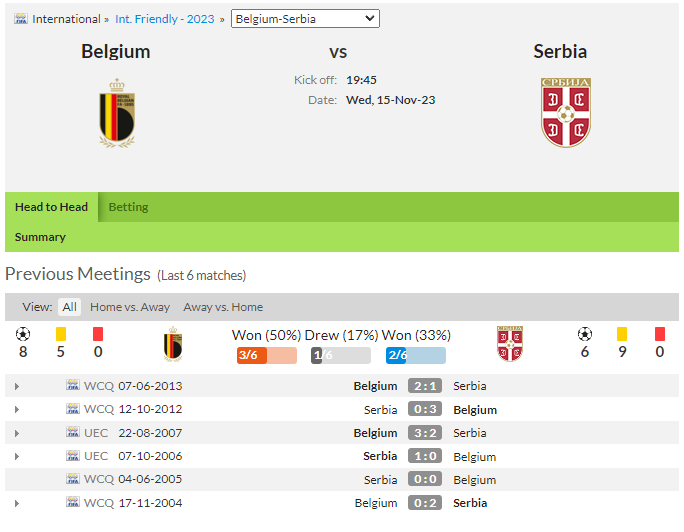
Task: Click the Belgium crest in the match header
Action: point(116,113)
